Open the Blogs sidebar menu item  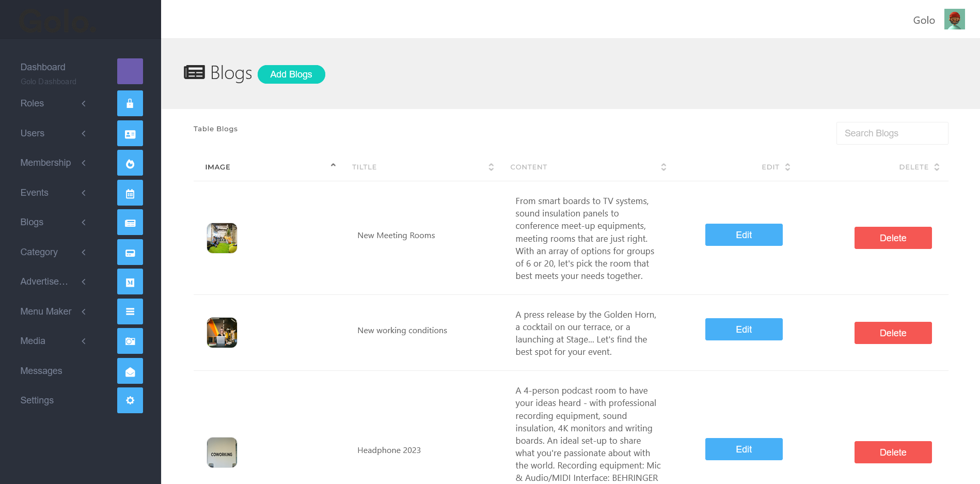32,222
